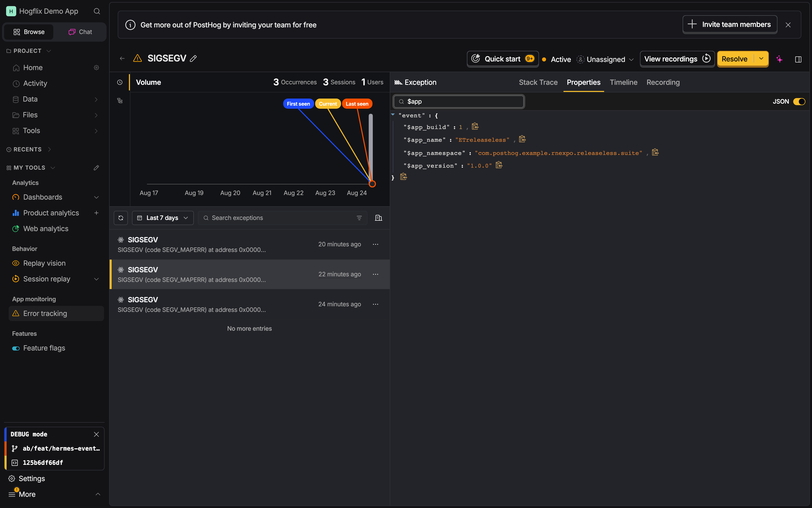Copy the $app_version property value
This screenshot has width=812, height=508.
point(499,165)
